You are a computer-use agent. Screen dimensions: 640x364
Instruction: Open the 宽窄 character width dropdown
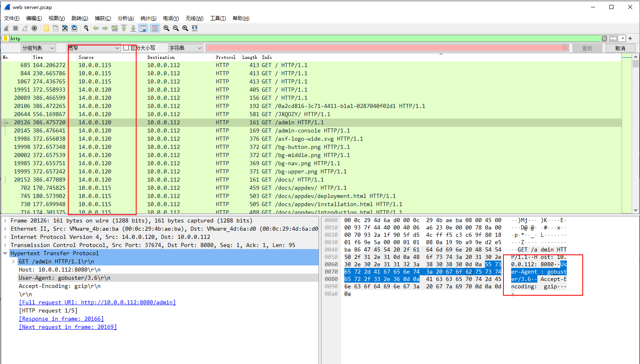coord(94,48)
